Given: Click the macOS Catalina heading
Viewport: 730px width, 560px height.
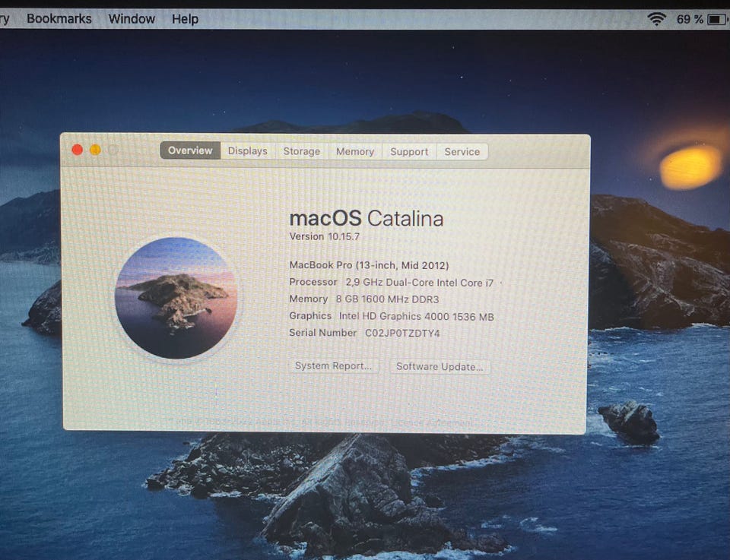Looking at the screenshot, I should tap(367, 219).
